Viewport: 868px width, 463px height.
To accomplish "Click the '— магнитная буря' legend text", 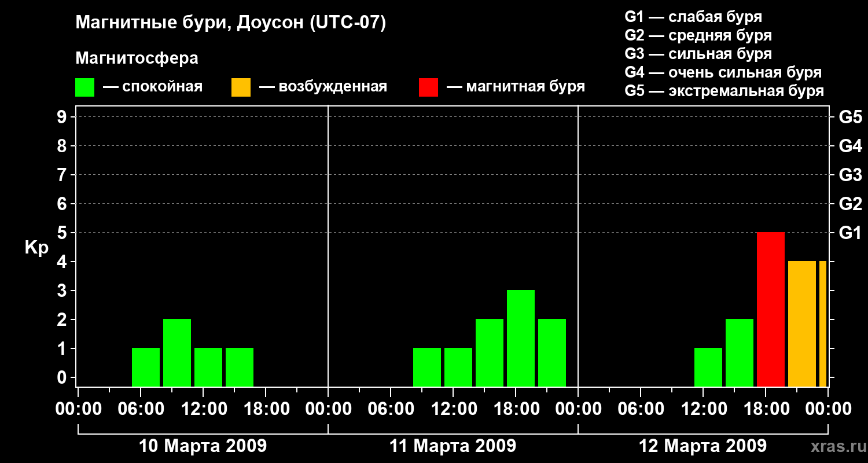I will [x=516, y=87].
